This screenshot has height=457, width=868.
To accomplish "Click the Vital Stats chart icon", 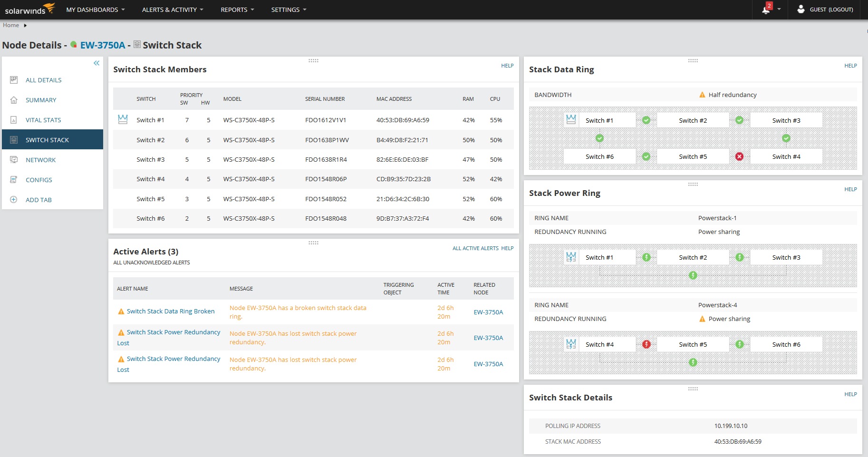I will point(14,120).
